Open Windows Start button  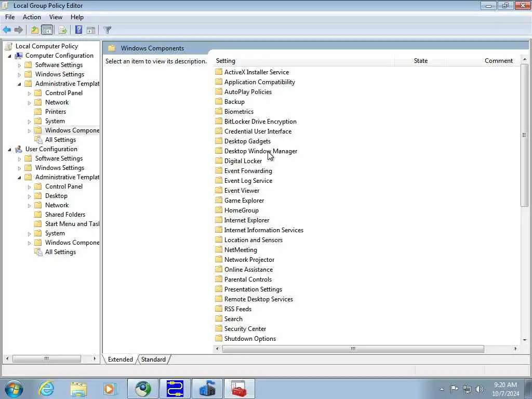click(x=14, y=389)
